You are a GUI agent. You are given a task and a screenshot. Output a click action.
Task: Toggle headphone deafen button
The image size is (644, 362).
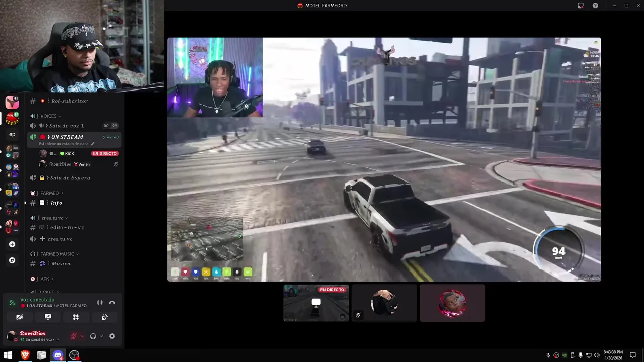(x=93, y=336)
